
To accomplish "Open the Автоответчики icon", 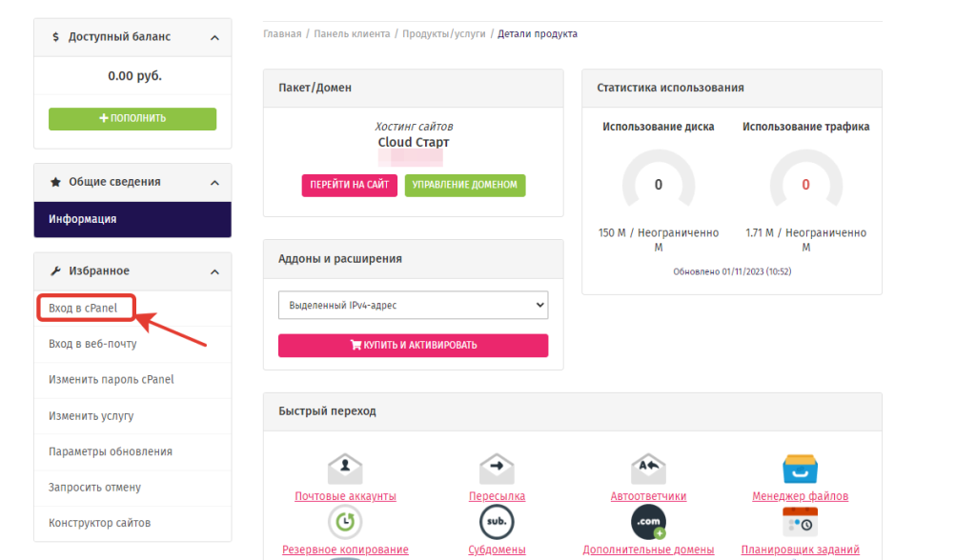I will (648, 469).
